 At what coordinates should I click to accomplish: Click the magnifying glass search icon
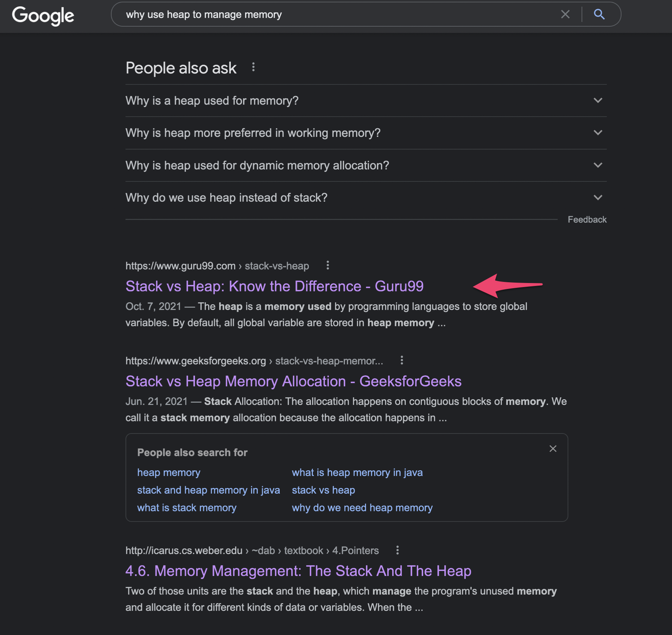click(x=599, y=14)
